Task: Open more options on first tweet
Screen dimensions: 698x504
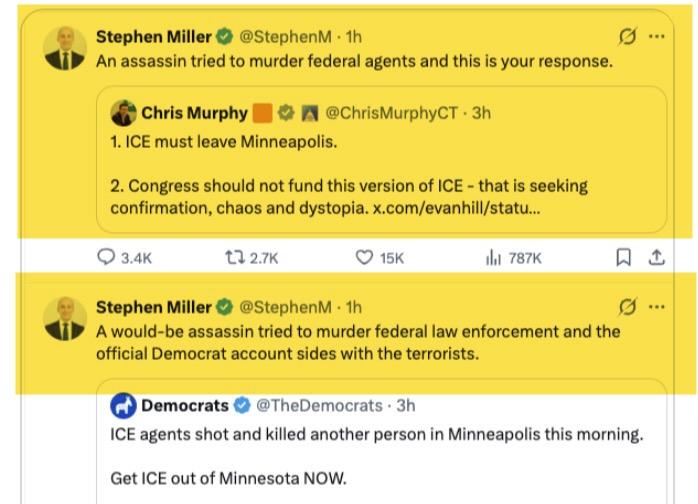Action: tap(656, 37)
